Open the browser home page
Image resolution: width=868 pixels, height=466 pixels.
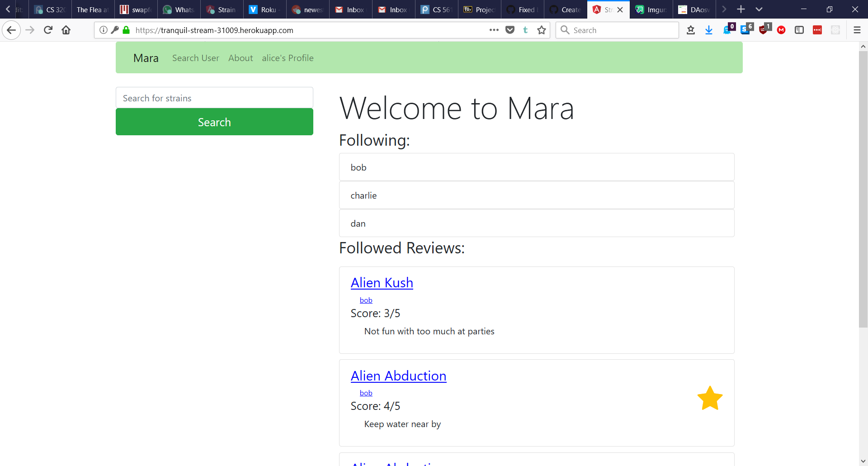click(66, 30)
